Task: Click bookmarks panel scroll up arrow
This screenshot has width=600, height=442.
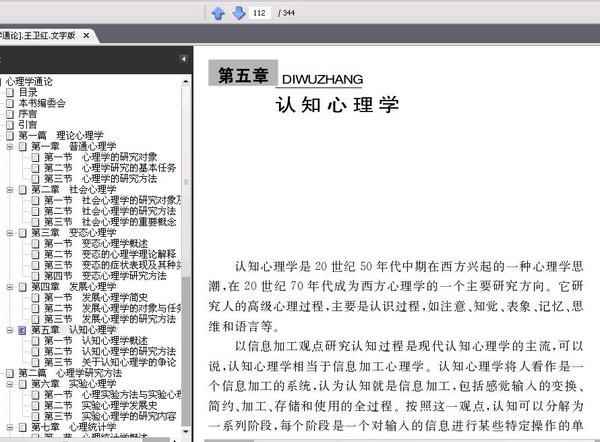Action: coord(186,82)
